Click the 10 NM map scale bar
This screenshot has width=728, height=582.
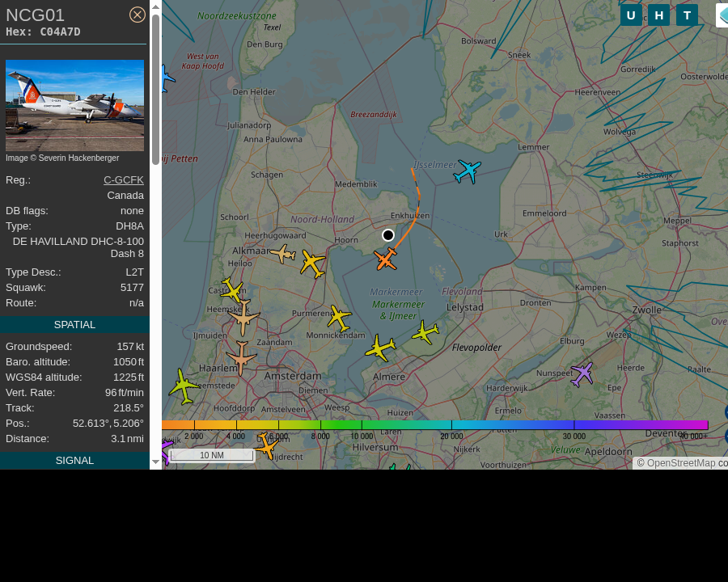212,455
